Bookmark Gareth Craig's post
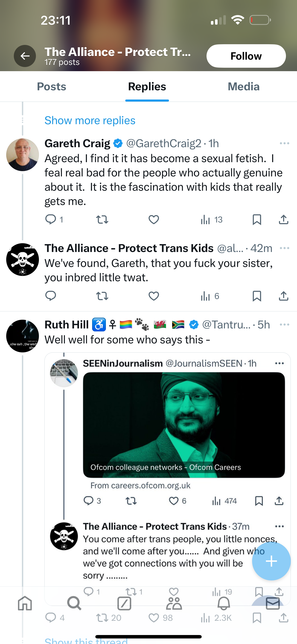 pyautogui.click(x=257, y=220)
